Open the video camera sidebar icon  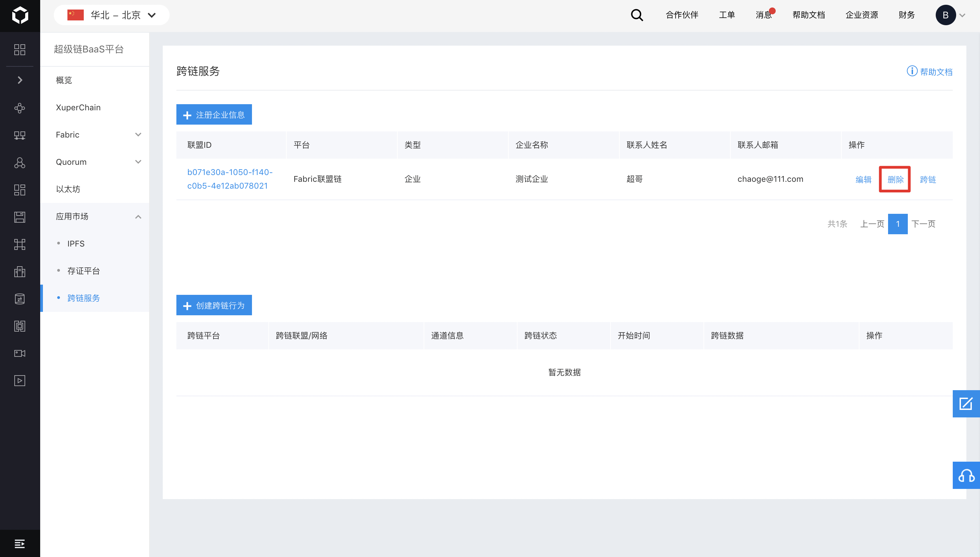click(20, 353)
